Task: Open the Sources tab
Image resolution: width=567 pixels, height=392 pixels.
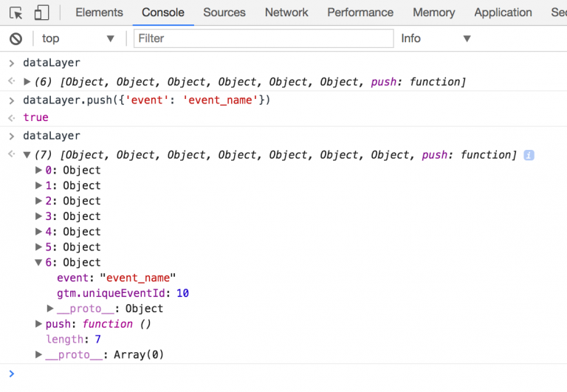Action: [224, 13]
